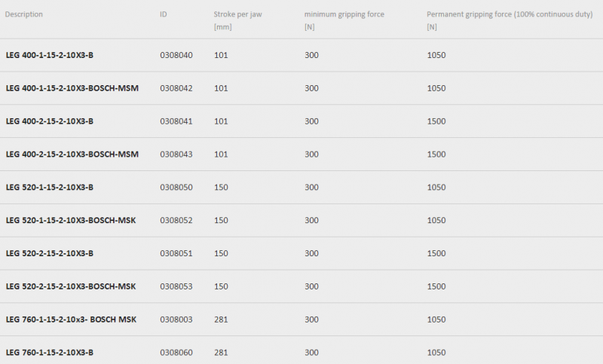Select the LEG 400-2-15-2-10X3-B description
Viewport: 603px width, 364px height.
pos(50,121)
